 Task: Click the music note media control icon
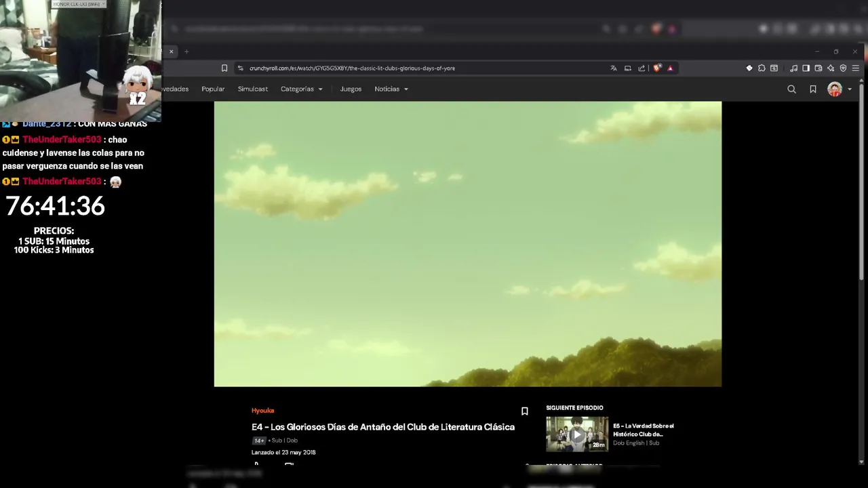(793, 68)
